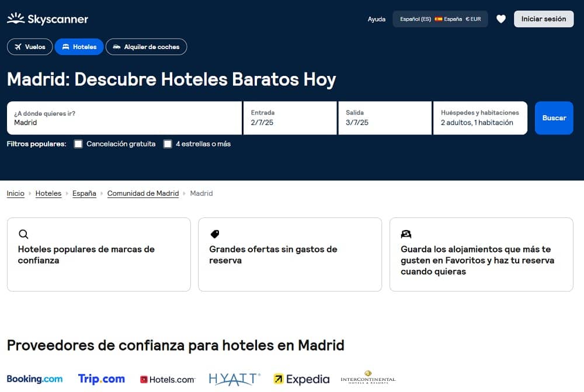Go to España breadcrumb link
The width and height of the screenshot is (584, 392).
click(x=84, y=193)
